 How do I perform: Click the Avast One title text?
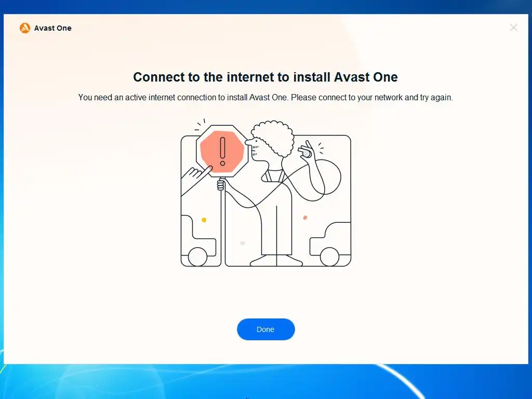click(x=52, y=28)
